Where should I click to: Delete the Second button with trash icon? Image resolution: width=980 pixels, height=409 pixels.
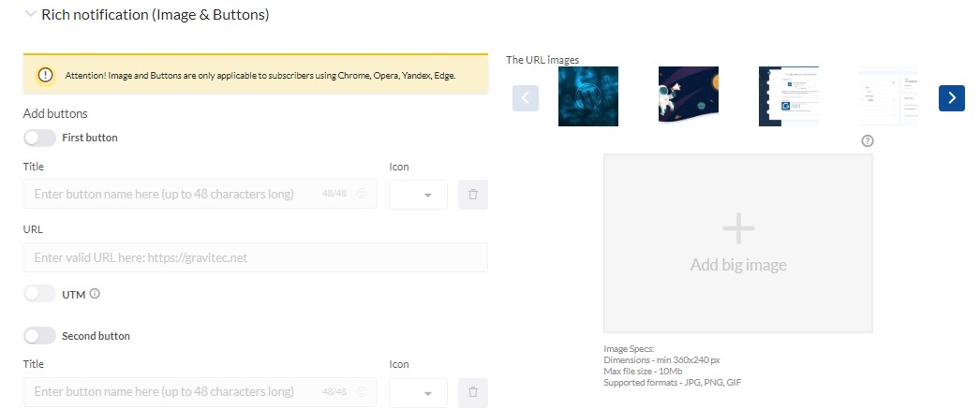473,393
